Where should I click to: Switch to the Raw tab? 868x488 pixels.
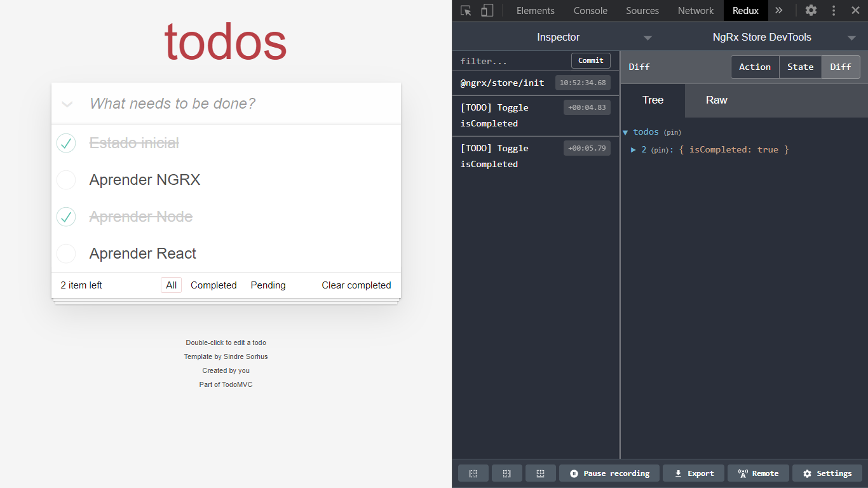[716, 100]
